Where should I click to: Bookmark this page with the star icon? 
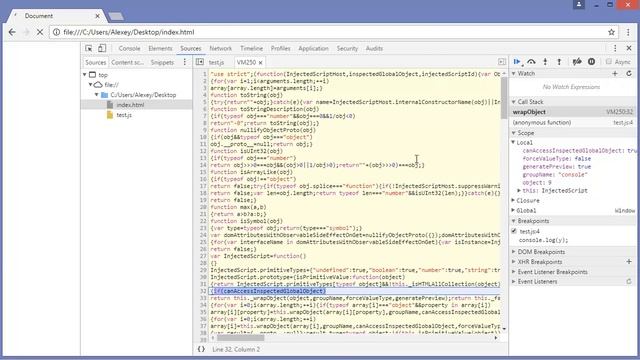pos(611,32)
